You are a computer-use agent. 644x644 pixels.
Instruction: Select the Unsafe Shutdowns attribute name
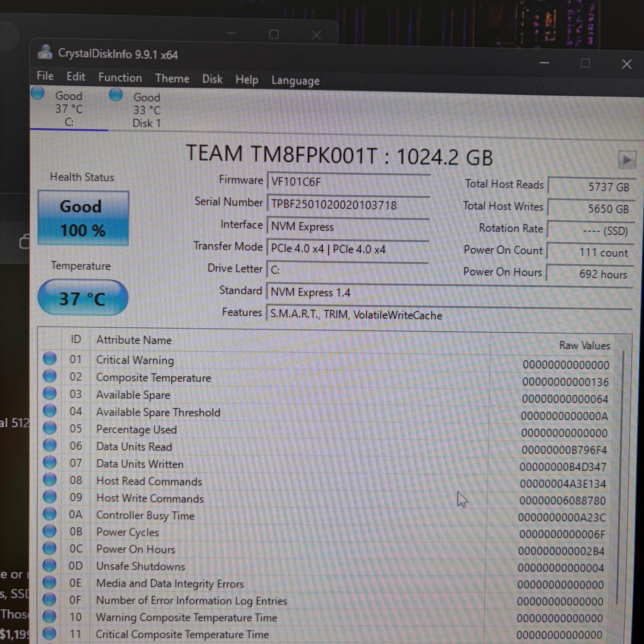pyautogui.click(x=141, y=566)
